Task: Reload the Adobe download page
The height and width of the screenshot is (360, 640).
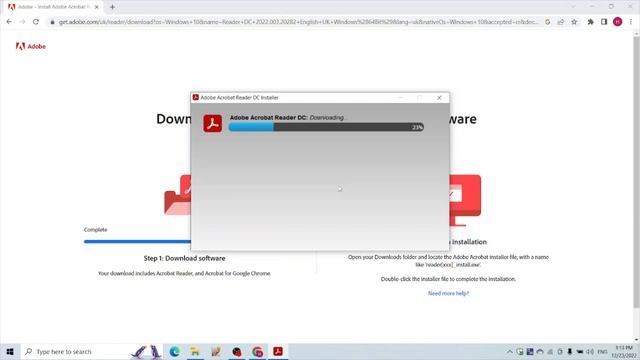Action: pos(36,22)
